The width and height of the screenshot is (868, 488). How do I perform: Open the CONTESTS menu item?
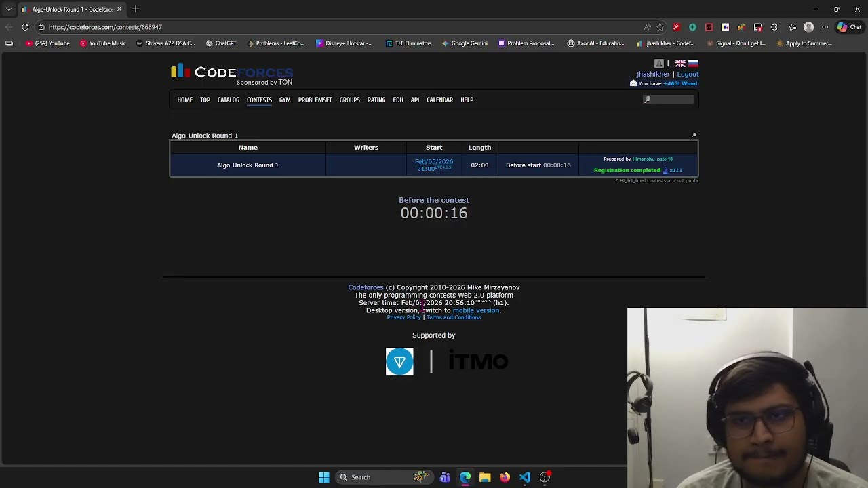coord(259,100)
